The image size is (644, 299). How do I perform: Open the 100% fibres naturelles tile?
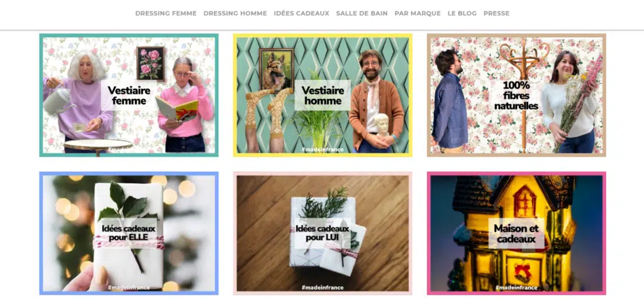pos(516,95)
